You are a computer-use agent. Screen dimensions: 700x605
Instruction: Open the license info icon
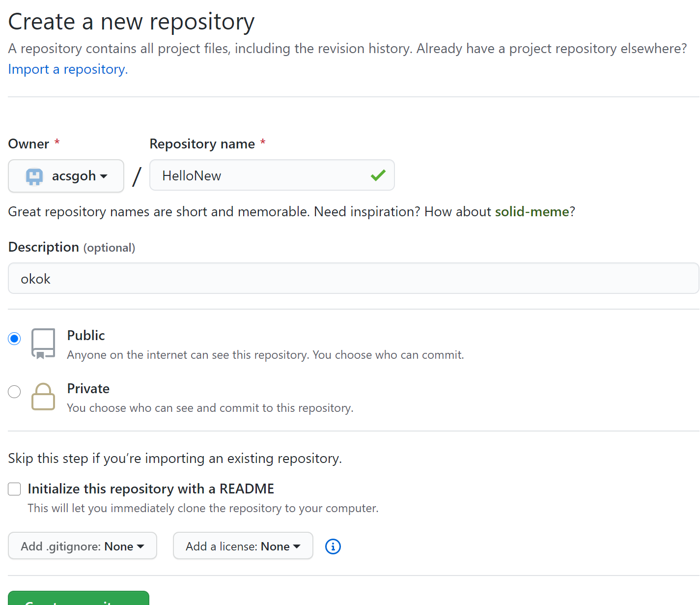333,546
